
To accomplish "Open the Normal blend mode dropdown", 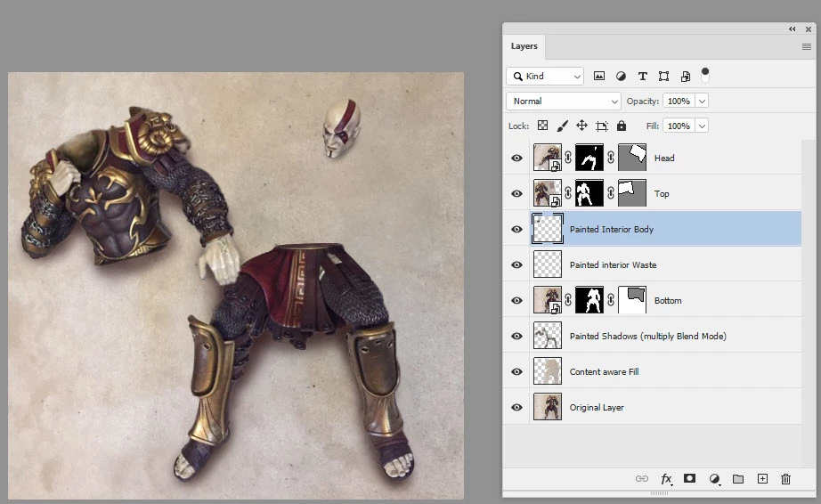I will [563, 102].
